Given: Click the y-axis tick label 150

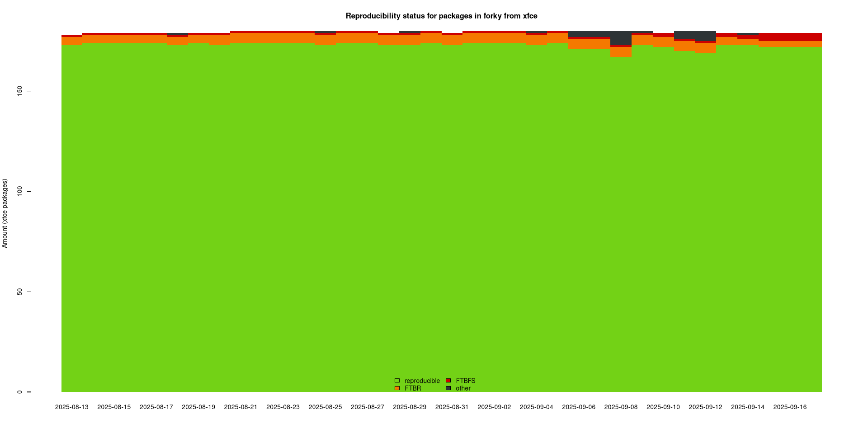Looking at the screenshot, I should (x=19, y=91).
